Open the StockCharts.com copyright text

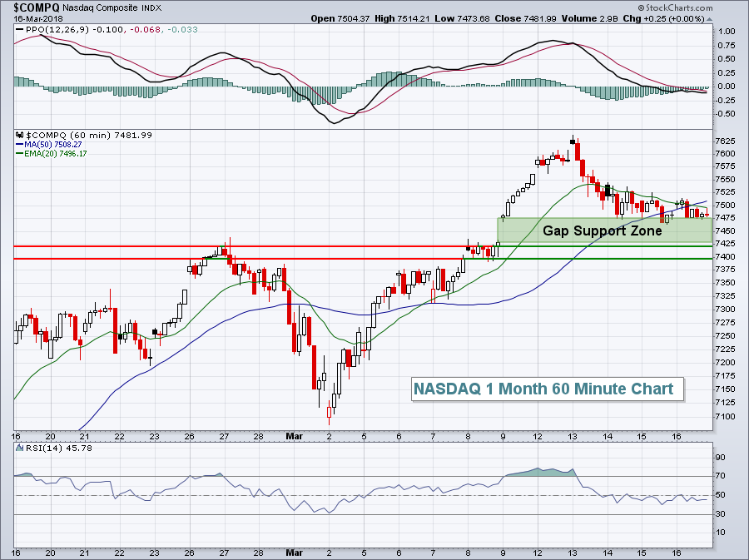(675, 7)
